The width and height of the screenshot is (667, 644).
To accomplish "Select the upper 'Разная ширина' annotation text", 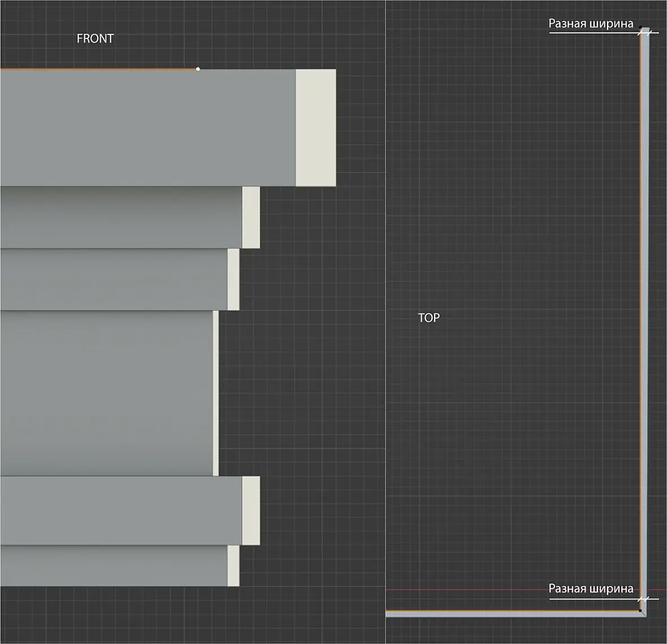I will (x=591, y=24).
